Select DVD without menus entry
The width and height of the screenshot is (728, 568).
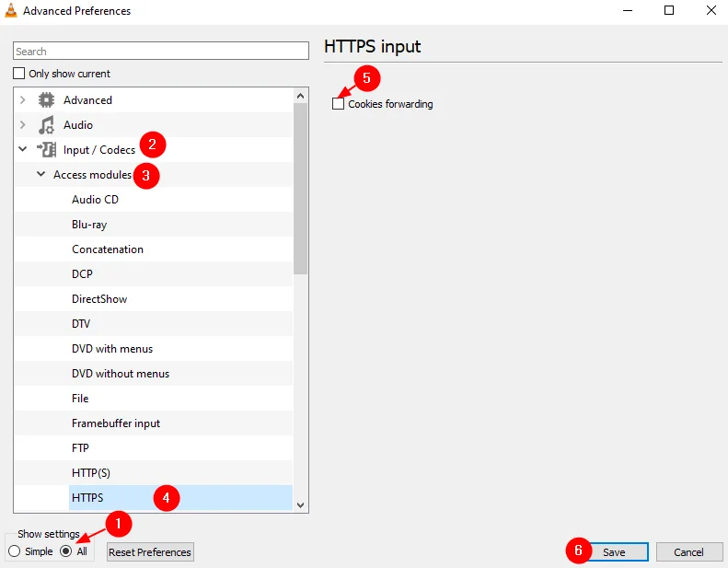point(121,374)
